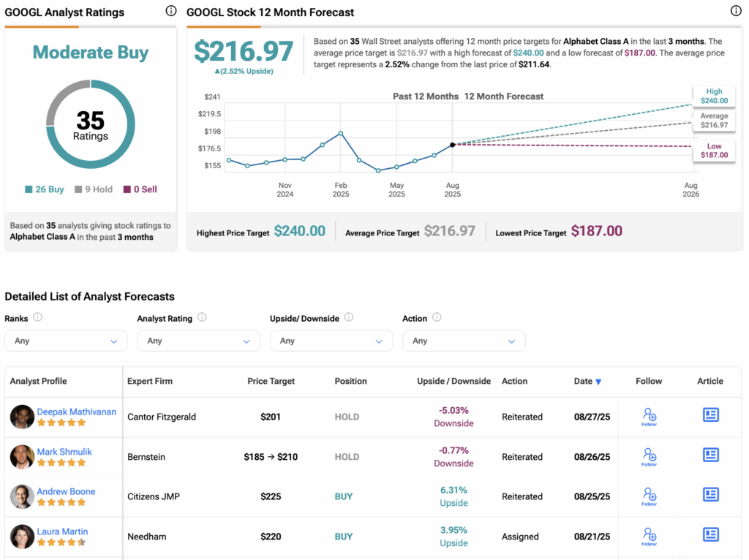Expand the Ranks filter dropdown

66,341
